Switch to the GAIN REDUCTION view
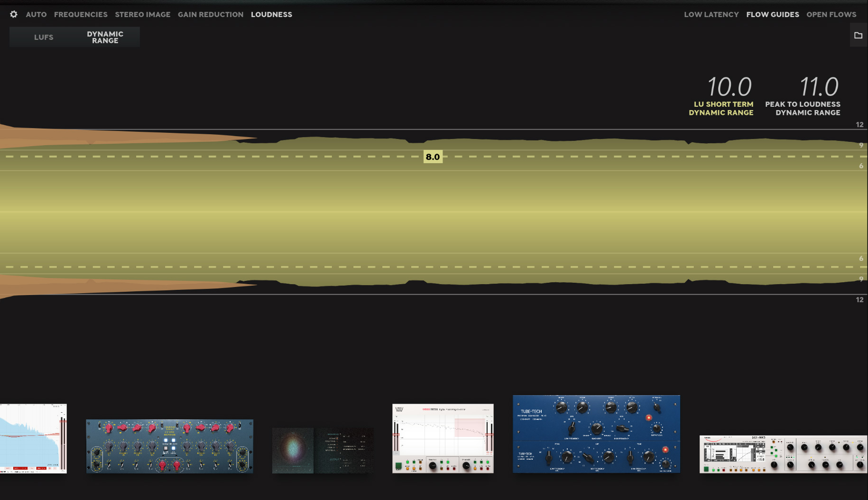Screen dimensions: 868x500 pos(211,14)
